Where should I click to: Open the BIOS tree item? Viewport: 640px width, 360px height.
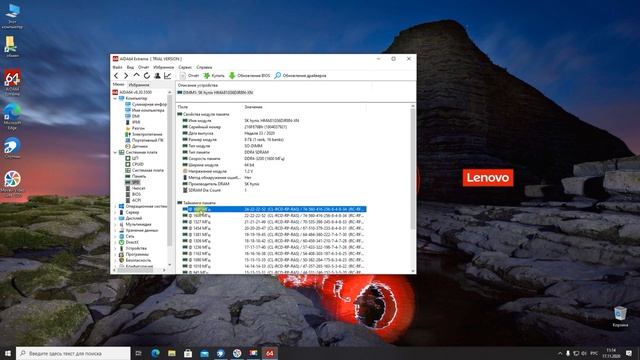pos(133,194)
